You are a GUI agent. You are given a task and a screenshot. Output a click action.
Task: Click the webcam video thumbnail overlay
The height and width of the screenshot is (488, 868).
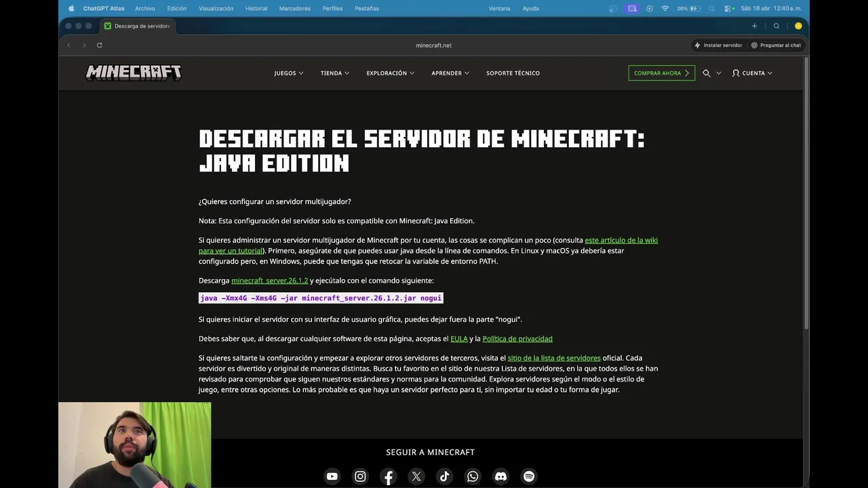[x=134, y=445]
